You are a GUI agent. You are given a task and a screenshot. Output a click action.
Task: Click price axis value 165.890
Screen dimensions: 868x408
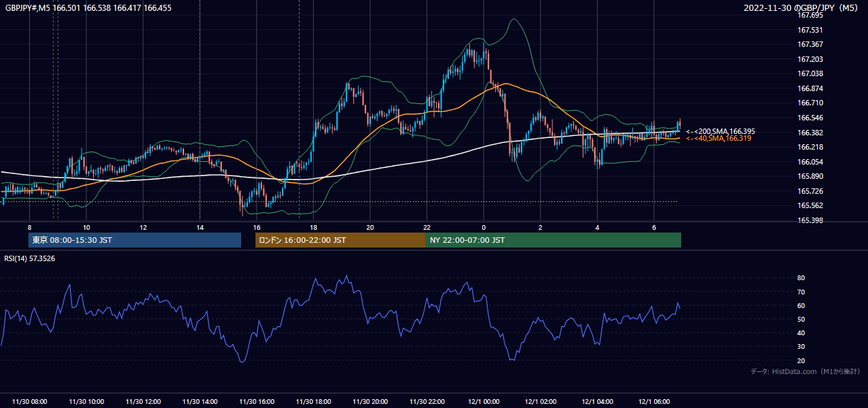pos(809,176)
